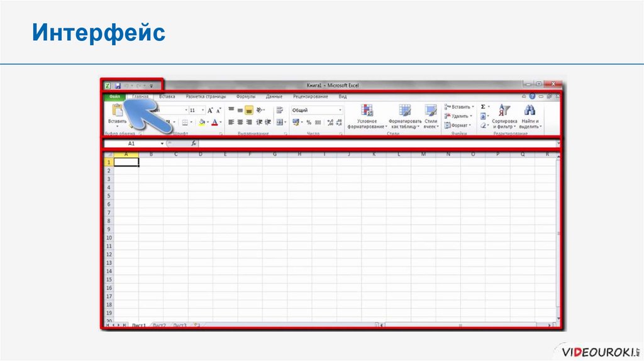Open the Шрифт group dialog launcher

[x=221, y=134]
